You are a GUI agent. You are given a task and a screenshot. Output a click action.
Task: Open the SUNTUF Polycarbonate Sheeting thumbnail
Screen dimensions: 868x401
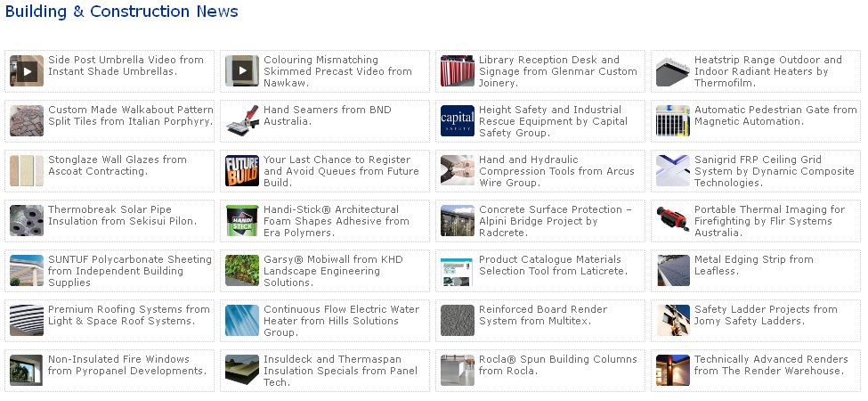coord(27,270)
